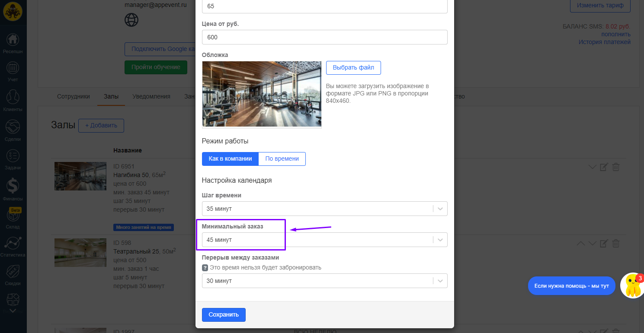The image size is (644, 333).
Task: Open Перерыв между заказами dropdown
Action: tap(324, 281)
